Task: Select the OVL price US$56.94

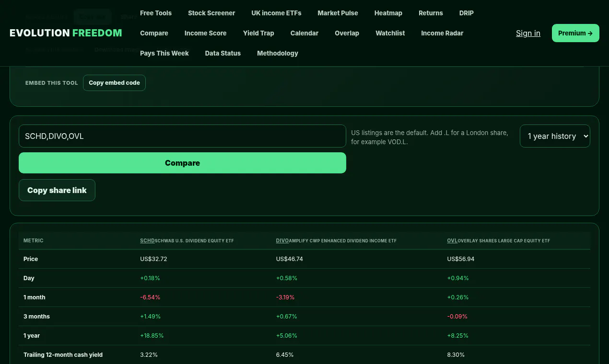Action: coord(461,259)
